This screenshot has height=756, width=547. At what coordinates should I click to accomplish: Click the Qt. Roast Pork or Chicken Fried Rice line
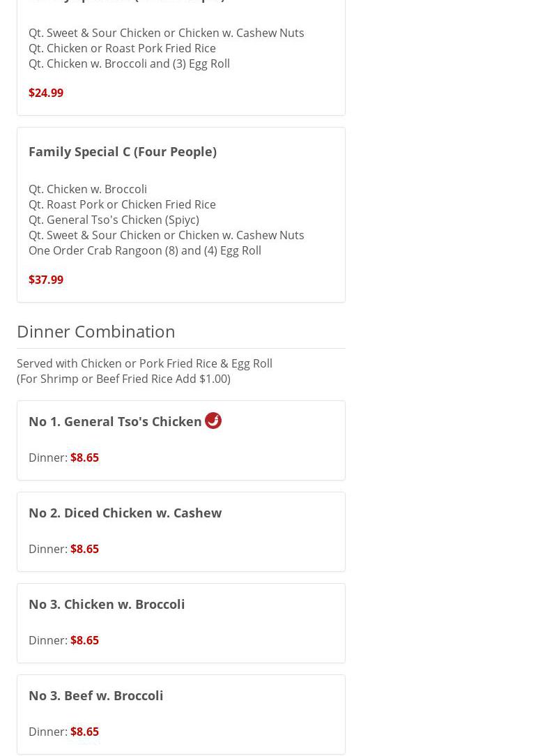click(122, 204)
